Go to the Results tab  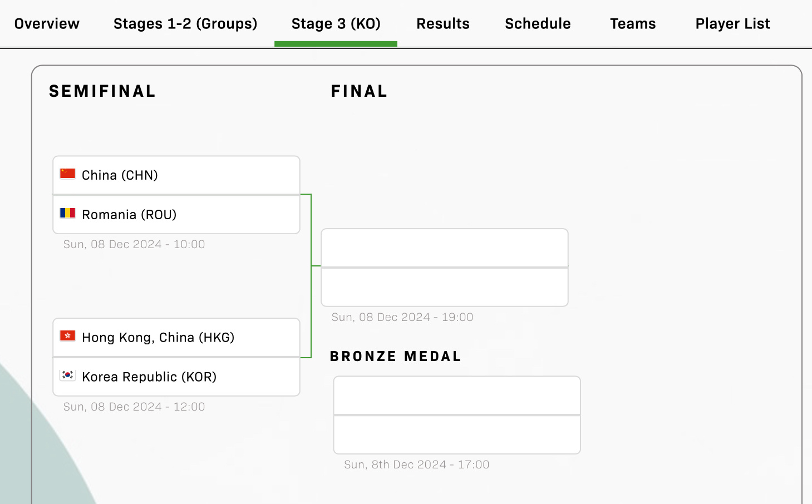pos(443,24)
